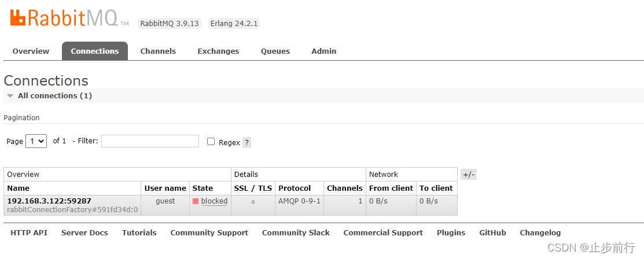The image size is (644, 259).
Task: Click the 0 B/s From client value
Action: (x=378, y=201)
